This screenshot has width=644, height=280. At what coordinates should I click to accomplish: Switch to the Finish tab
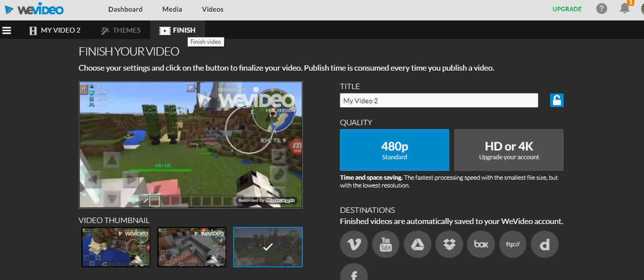[177, 30]
